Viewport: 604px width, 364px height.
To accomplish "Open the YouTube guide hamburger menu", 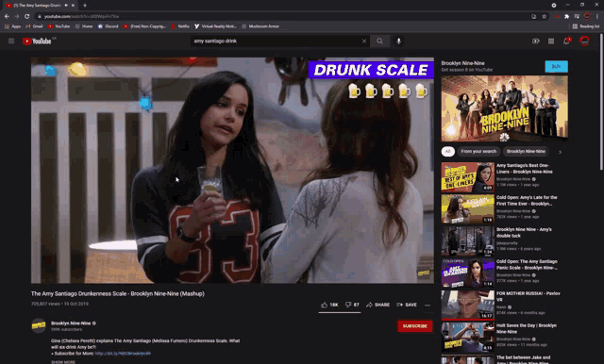I will coord(11,41).
